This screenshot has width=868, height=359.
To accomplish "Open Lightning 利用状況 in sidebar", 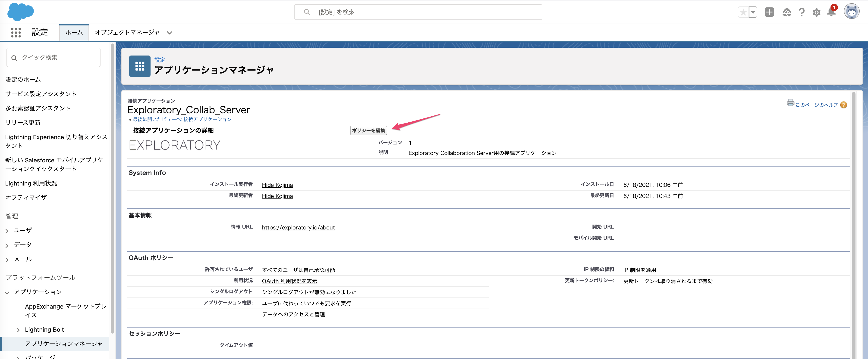I will click(x=31, y=183).
